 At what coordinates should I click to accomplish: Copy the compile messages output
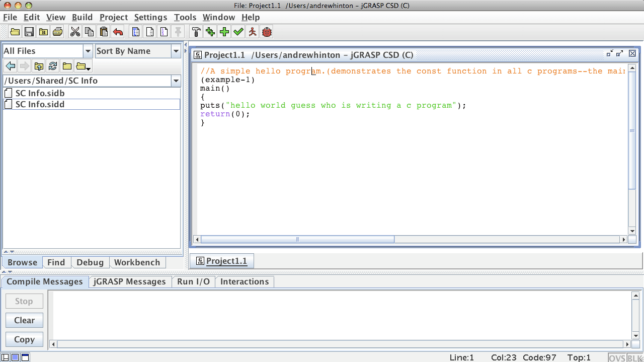pyautogui.click(x=24, y=339)
